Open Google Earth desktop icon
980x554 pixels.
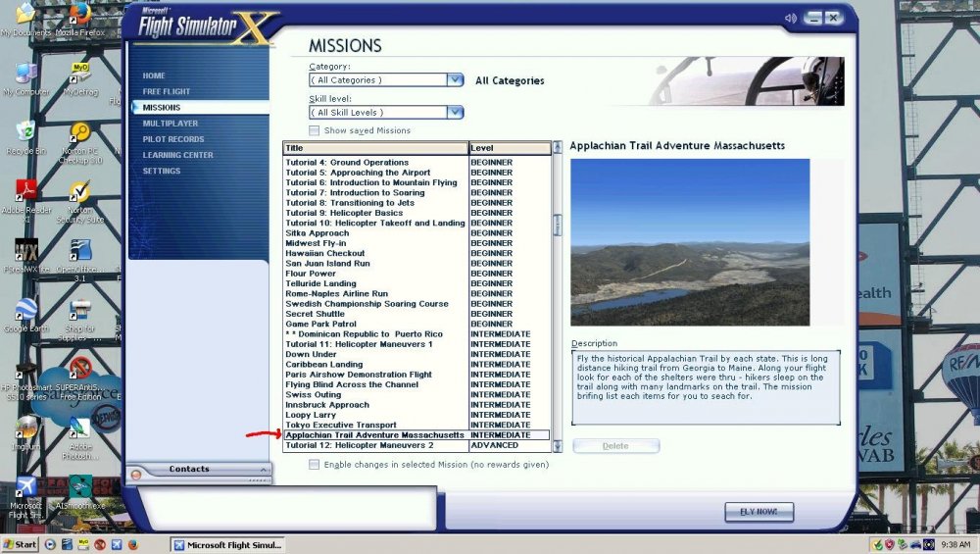(25, 315)
